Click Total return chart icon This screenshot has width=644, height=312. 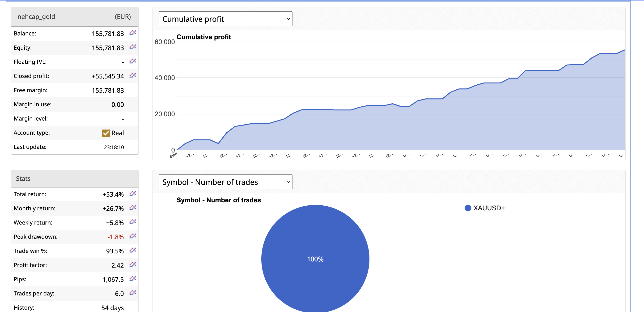point(132,193)
